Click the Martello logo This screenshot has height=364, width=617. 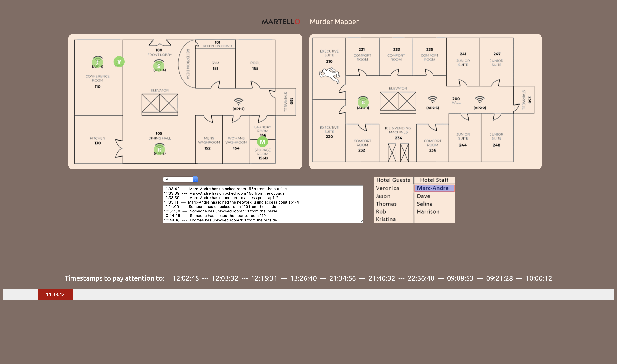click(x=281, y=22)
